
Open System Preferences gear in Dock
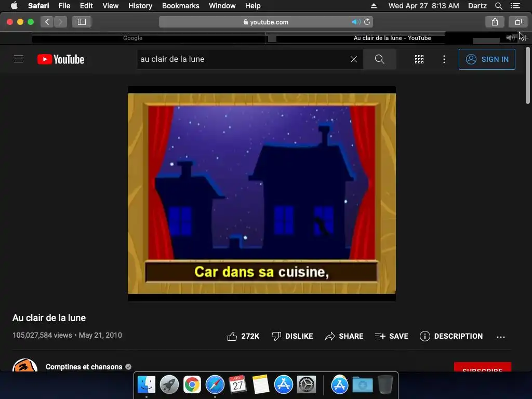tap(307, 385)
